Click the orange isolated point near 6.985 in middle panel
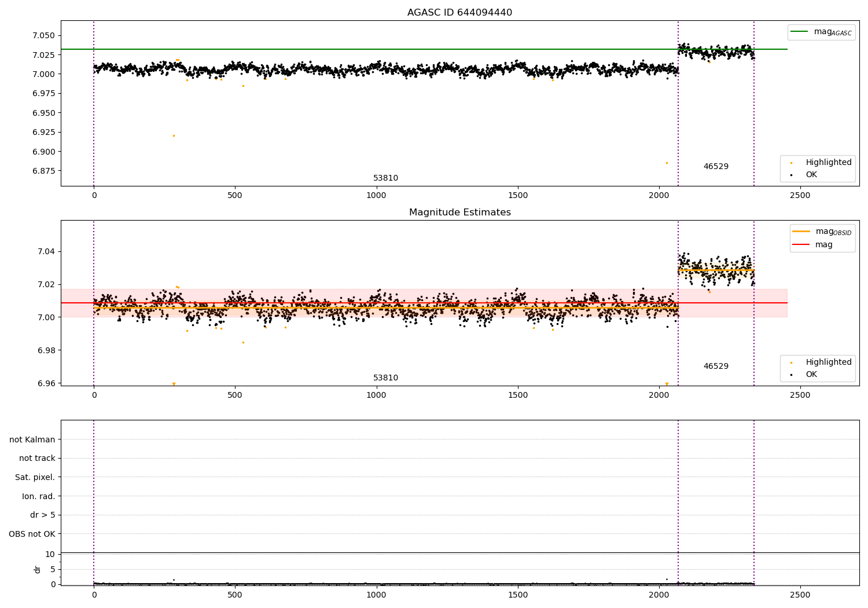Image resolution: width=868 pixels, height=608 pixels. click(x=243, y=342)
